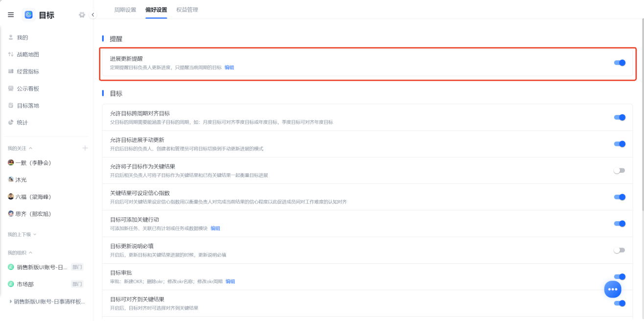The height and width of the screenshot is (321, 644).
Task: Add a follow with the plus icon
Action: point(85,148)
